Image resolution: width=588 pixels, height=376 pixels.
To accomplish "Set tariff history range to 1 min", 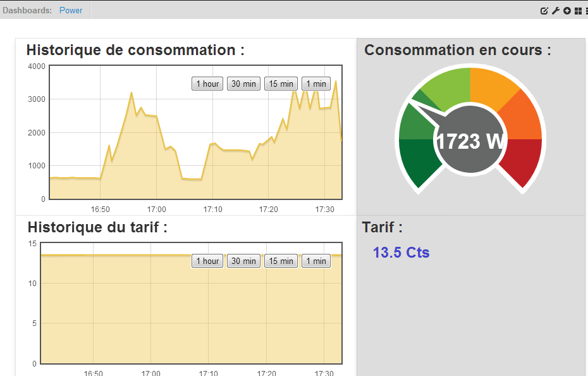I will click(x=315, y=261).
